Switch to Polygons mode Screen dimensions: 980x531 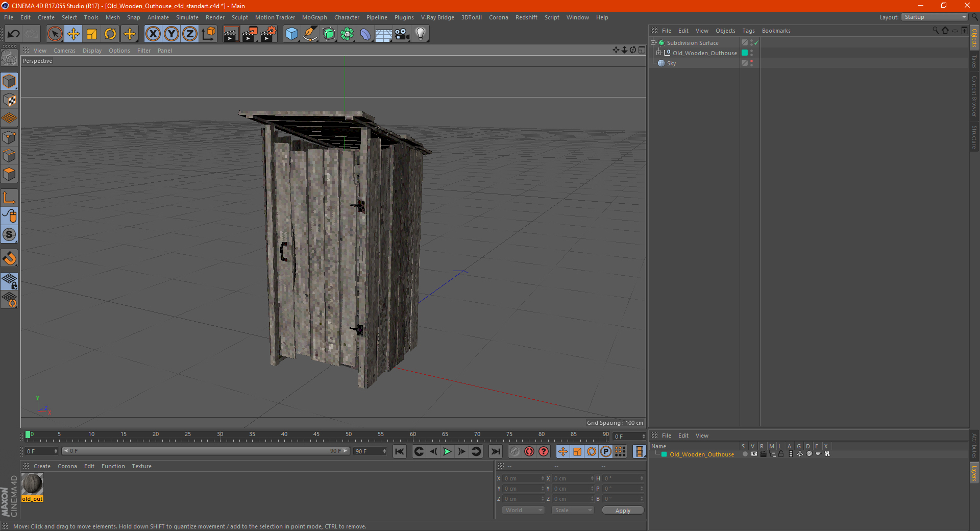coord(9,174)
